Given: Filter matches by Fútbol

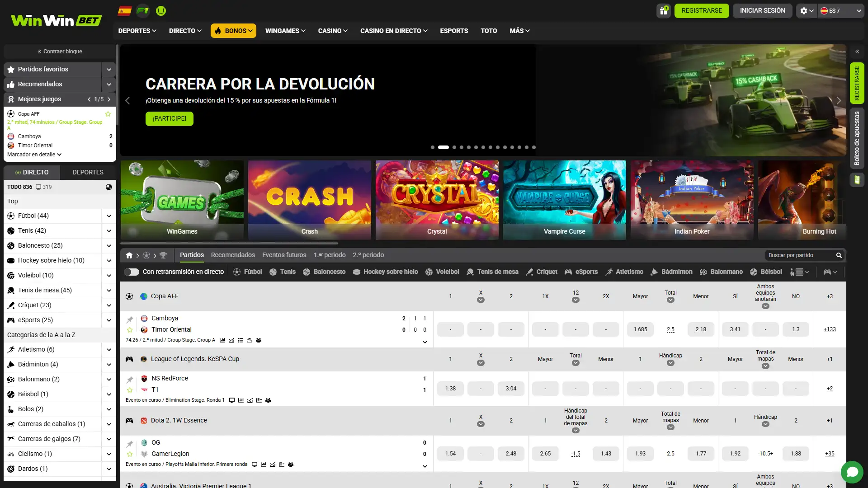Looking at the screenshot, I should 248,272.
